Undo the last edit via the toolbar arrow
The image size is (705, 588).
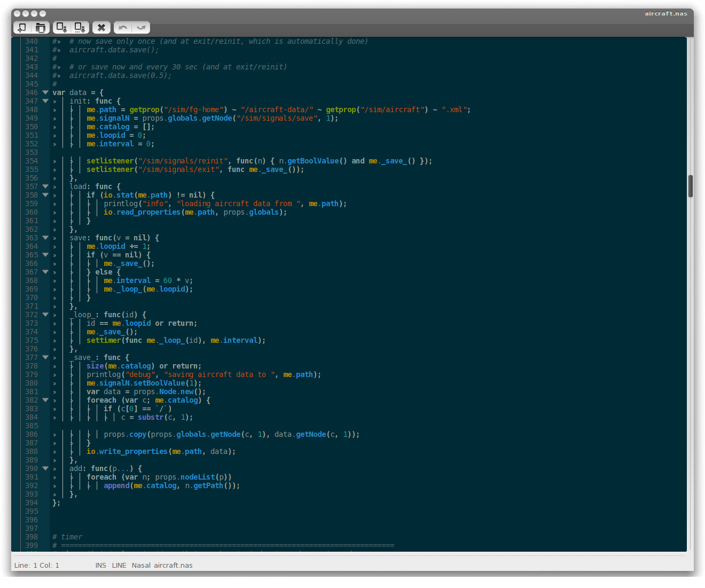[123, 27]
